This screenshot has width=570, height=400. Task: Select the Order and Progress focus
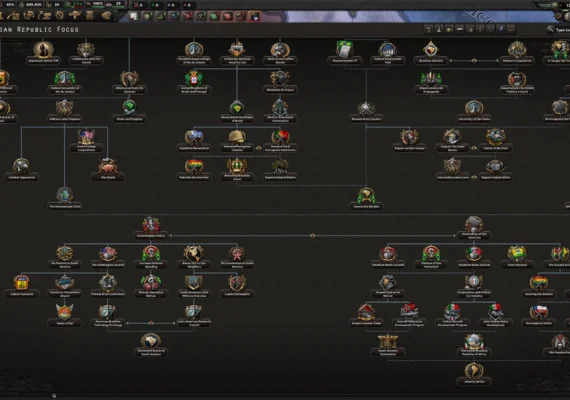[129, 111]
